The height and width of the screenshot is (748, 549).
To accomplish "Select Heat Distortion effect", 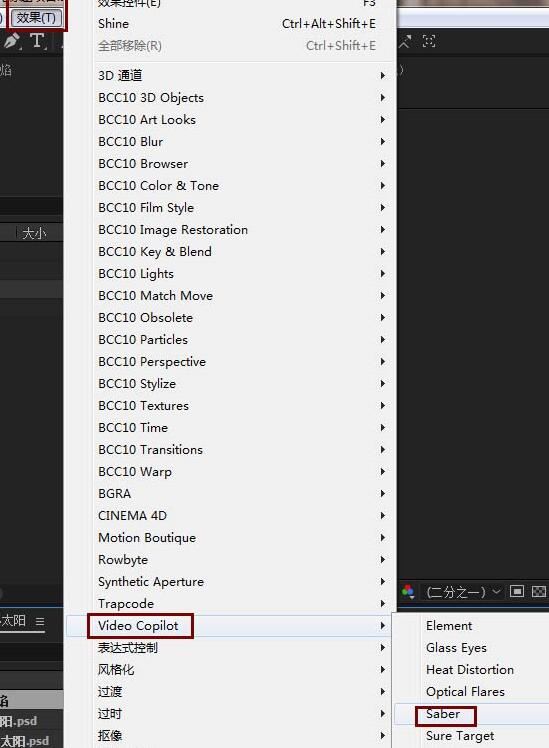I will (470, 670).
